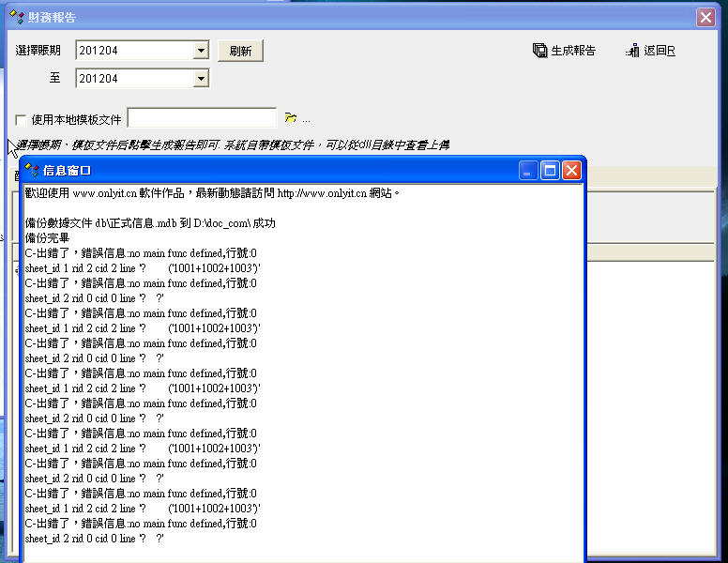Viewport: 728px width, 563px height.
Task: Click the 信息窗口 title bar icon
Action: tap(33, 170)
